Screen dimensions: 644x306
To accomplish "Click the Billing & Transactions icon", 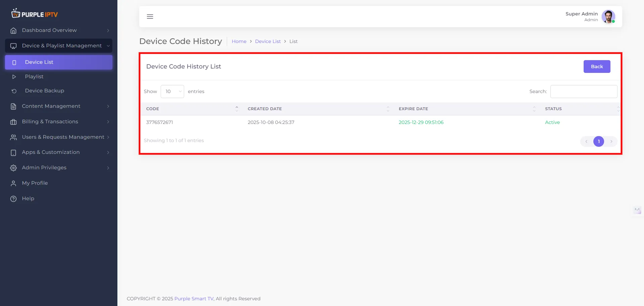I will tap(13, 122).
